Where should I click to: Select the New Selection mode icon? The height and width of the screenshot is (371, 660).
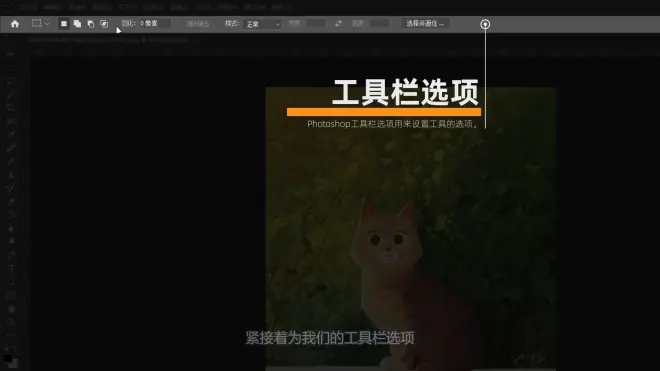click(64, 24)
